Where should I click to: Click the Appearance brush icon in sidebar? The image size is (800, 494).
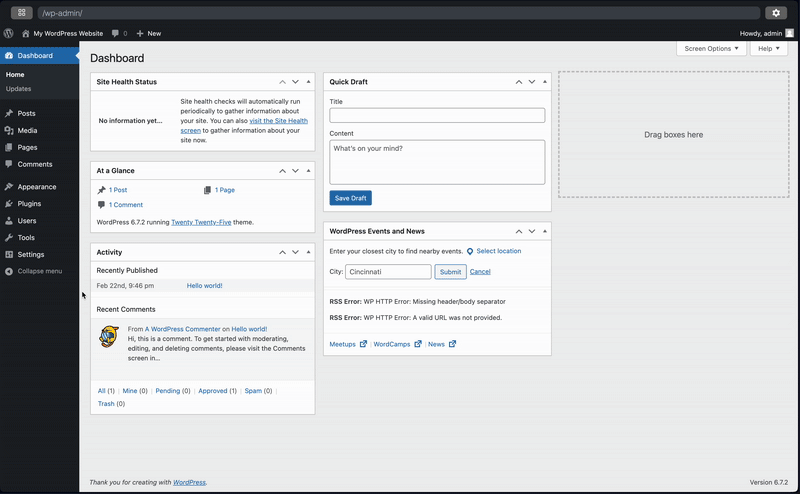(9, 187)
